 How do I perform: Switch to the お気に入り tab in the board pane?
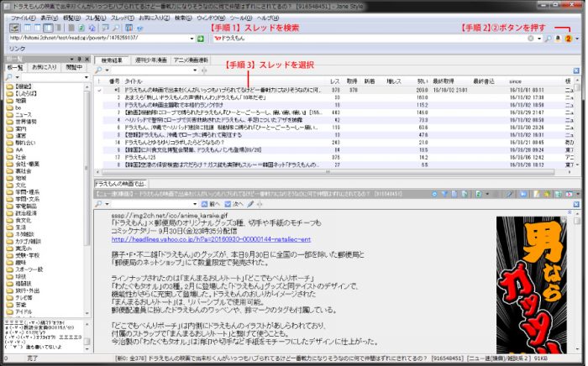(x=44, y=67)
